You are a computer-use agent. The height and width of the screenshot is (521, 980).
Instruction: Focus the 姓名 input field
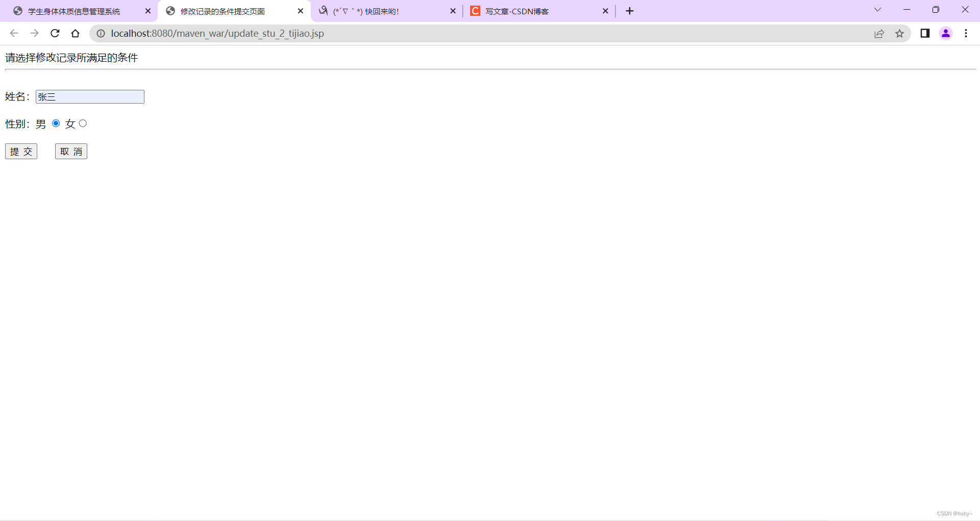(x=90, y=97)
